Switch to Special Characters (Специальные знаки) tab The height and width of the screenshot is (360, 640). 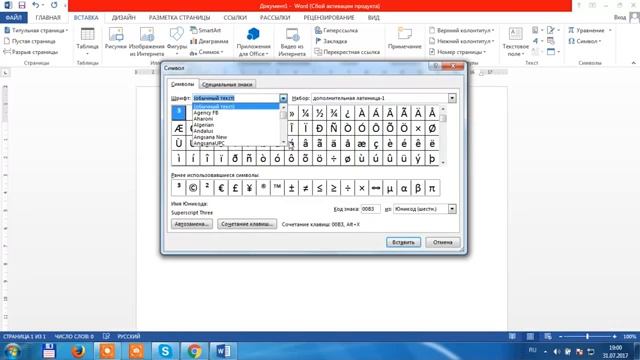coord(227,84)
